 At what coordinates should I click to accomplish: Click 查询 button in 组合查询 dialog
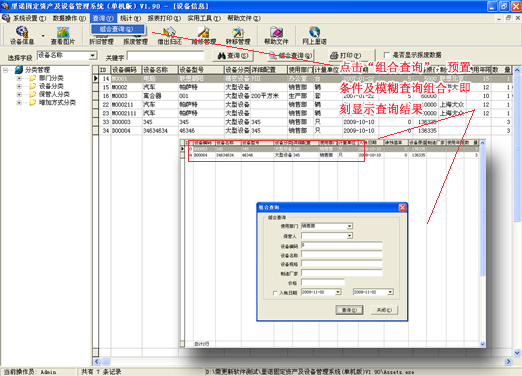pos(349,310)
